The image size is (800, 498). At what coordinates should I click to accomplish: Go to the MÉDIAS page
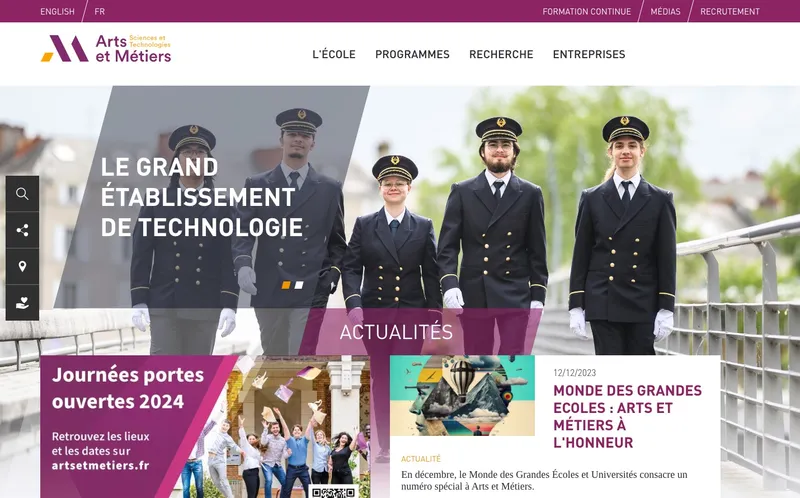point(665,11)
